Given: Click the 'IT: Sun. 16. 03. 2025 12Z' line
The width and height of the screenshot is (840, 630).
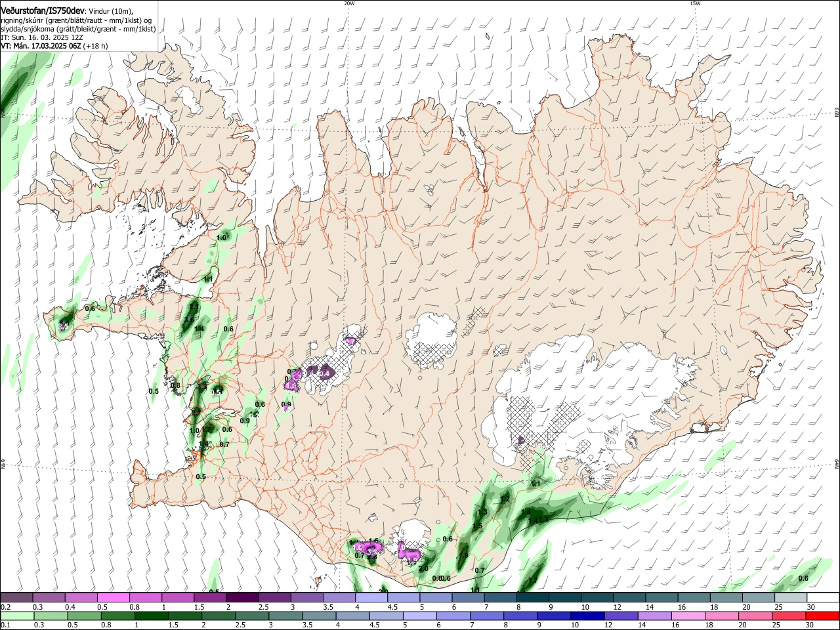Looking at the screenshot, I should [42, 37].
